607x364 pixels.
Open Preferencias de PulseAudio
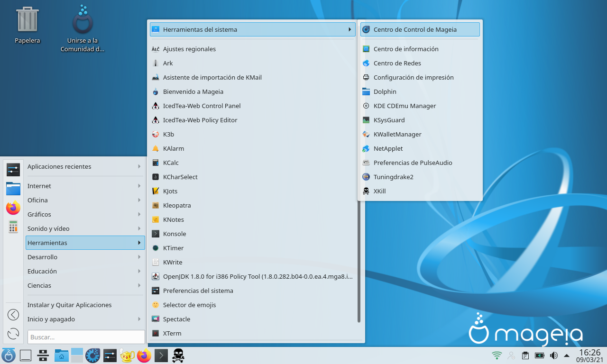click(420, 163)
